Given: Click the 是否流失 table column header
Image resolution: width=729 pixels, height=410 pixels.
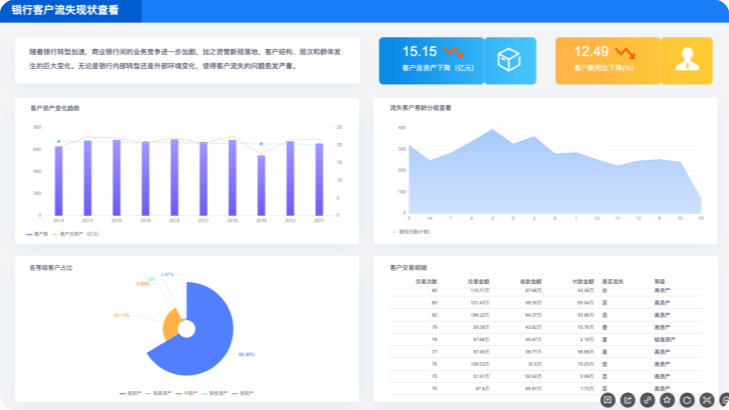Looking at the screenshot, I should [613, 282].
